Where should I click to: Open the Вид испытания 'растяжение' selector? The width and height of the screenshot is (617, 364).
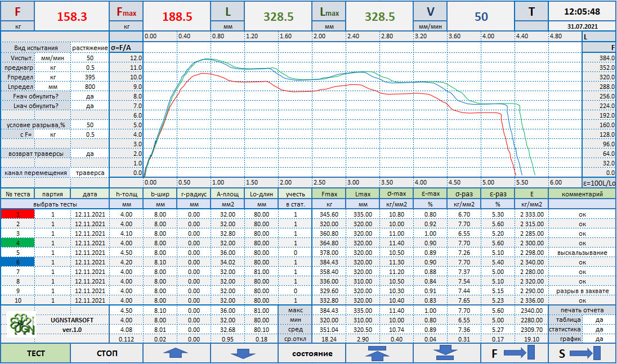[90, 48]
